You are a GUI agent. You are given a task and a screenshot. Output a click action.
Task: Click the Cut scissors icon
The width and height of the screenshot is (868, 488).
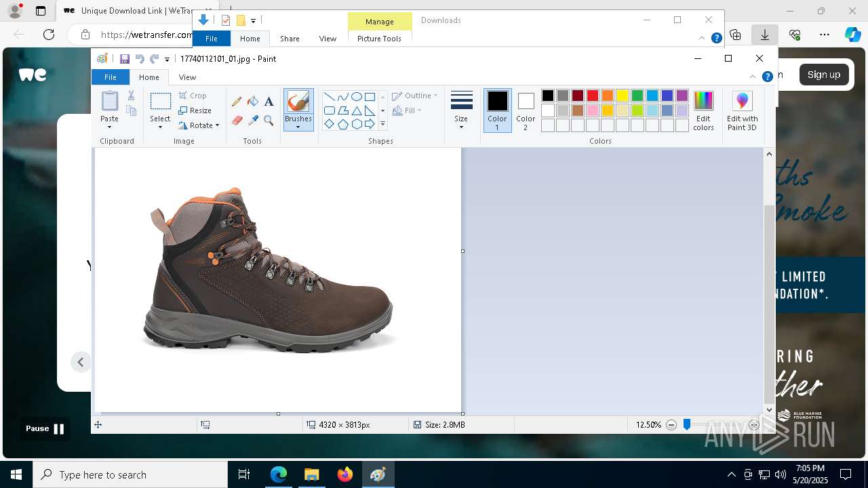[x=131, y=96]
